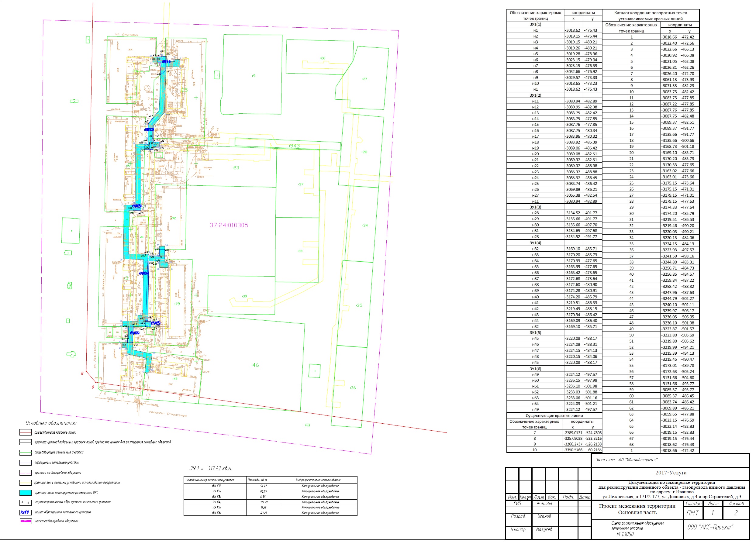Image resolution: width=756 pixels, height=544 pixels.
Task: Click the legend label 'граница кадастрового квартала'
Action: [x=58, y=473]
